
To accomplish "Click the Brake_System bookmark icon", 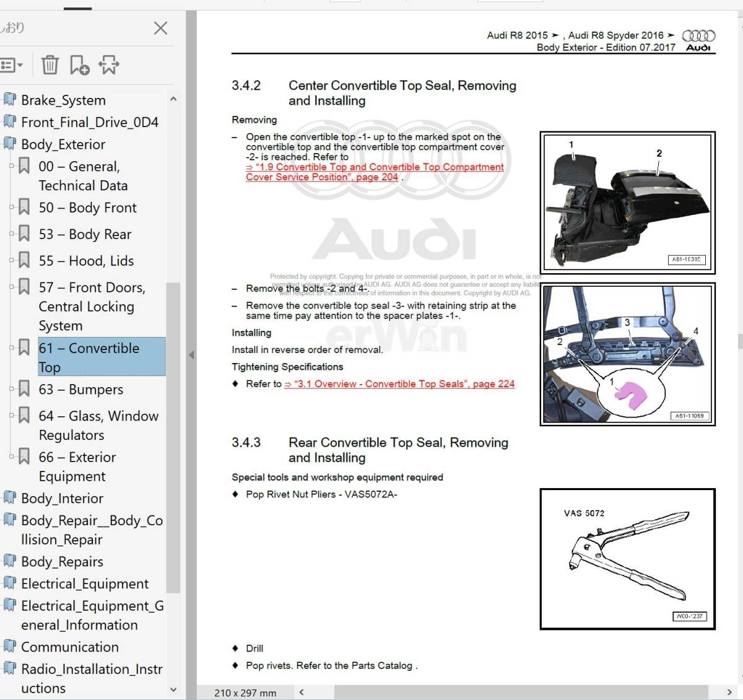I will (10, 100).
